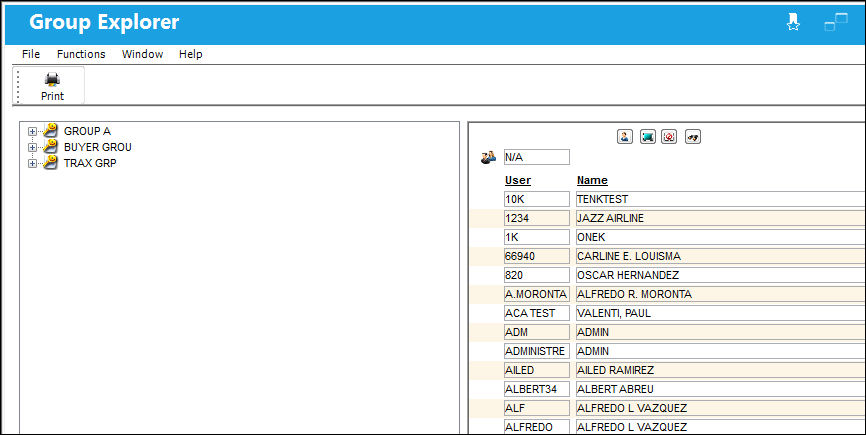Screen dimensions: 866x435
Task: Click user cell ADM
Action: [536, 332]
